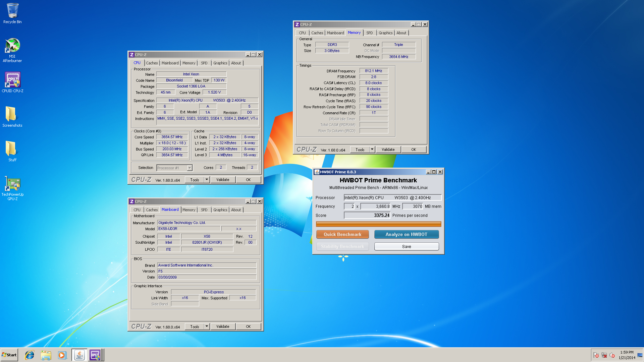Open About tab in the Memory window
Viewport: 644px width, 362px height.
[401, 33]
